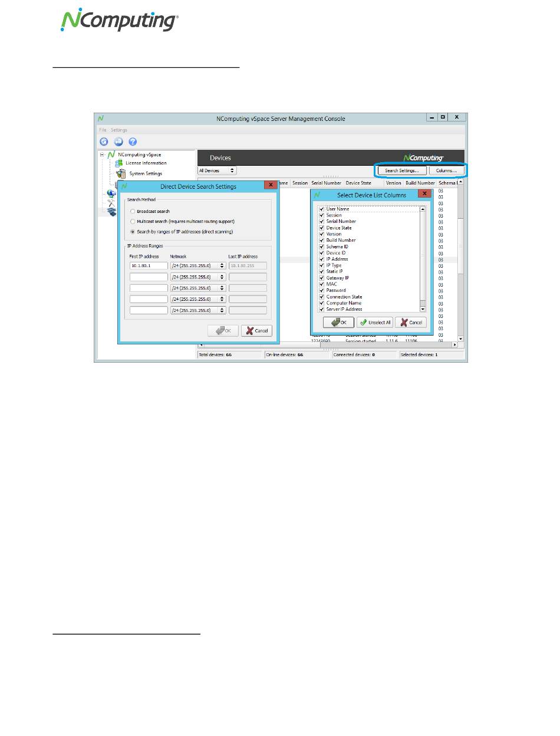Image resolution: width=560 pixels, height=736 pixels.
Task: Open the Settings menu
Action: click(x=118, y=130)
